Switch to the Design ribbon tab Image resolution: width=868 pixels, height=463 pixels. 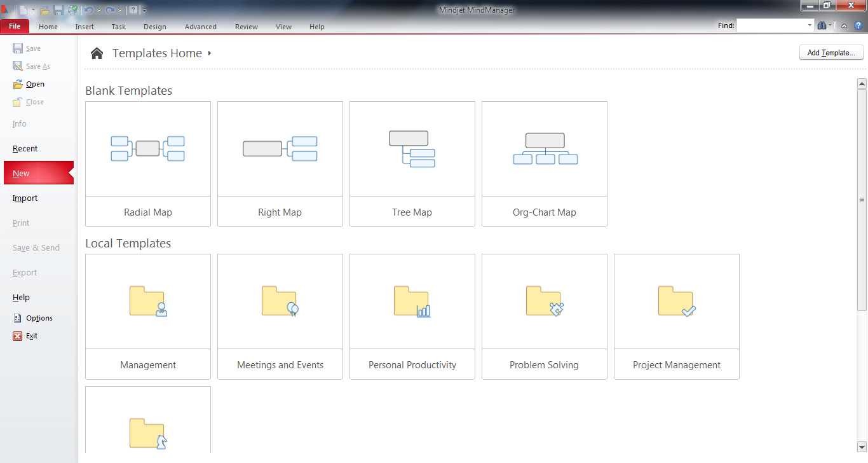tap(155, 27)
